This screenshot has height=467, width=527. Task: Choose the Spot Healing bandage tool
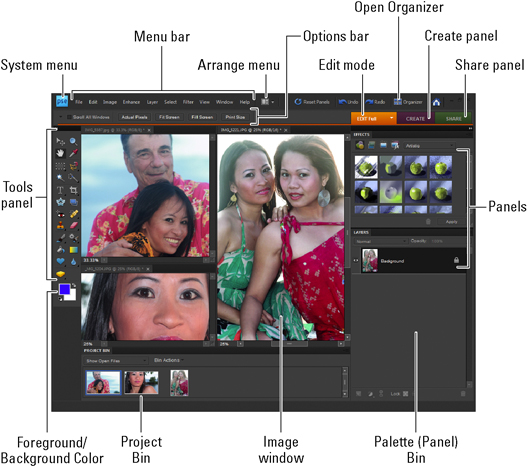coord(73,214)
